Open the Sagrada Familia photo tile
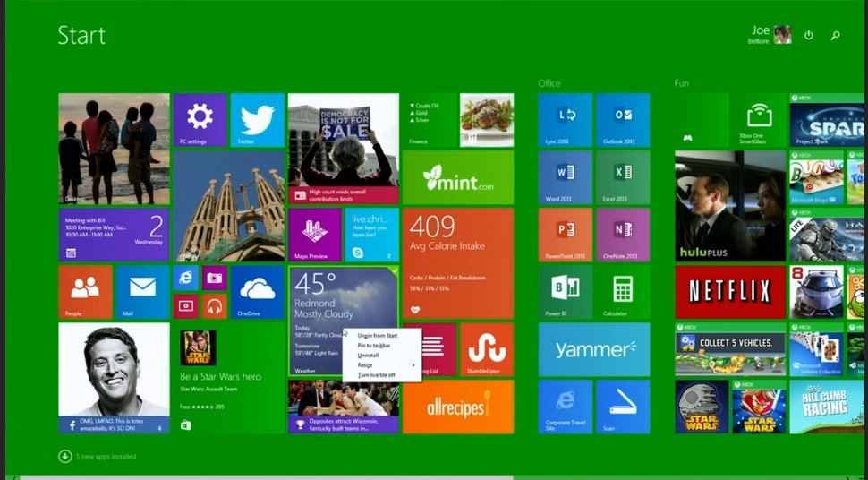This screenshot has height=480, width=868. click(x=228, y=206)
